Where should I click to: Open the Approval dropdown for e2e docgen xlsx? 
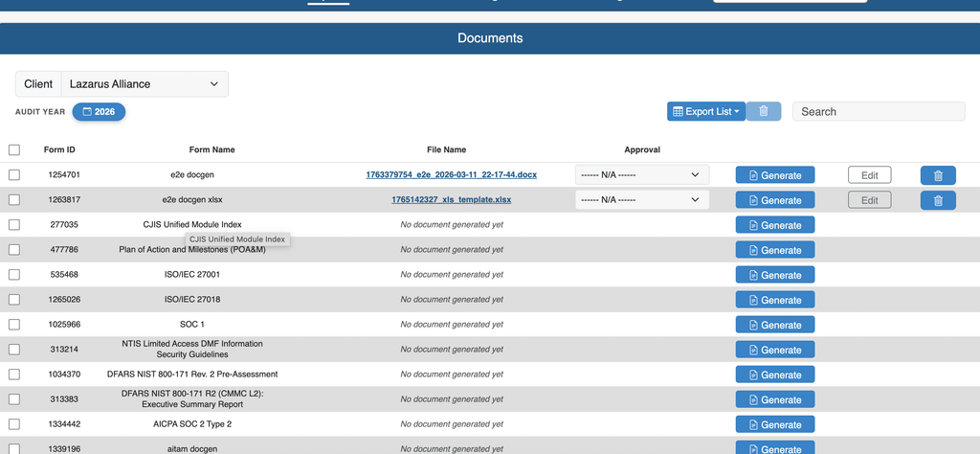[x=642, y=200]
